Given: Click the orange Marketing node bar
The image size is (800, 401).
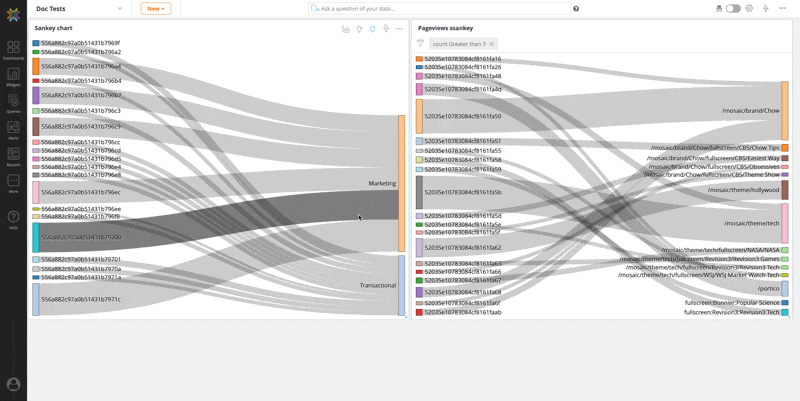Looking at the screenshot, I should pos(402,183).
